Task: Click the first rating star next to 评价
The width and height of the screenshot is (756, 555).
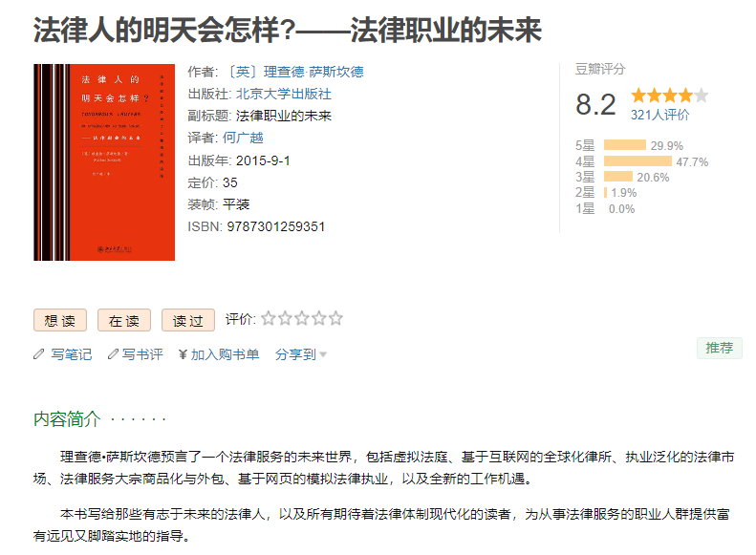Action: [268, 318]
